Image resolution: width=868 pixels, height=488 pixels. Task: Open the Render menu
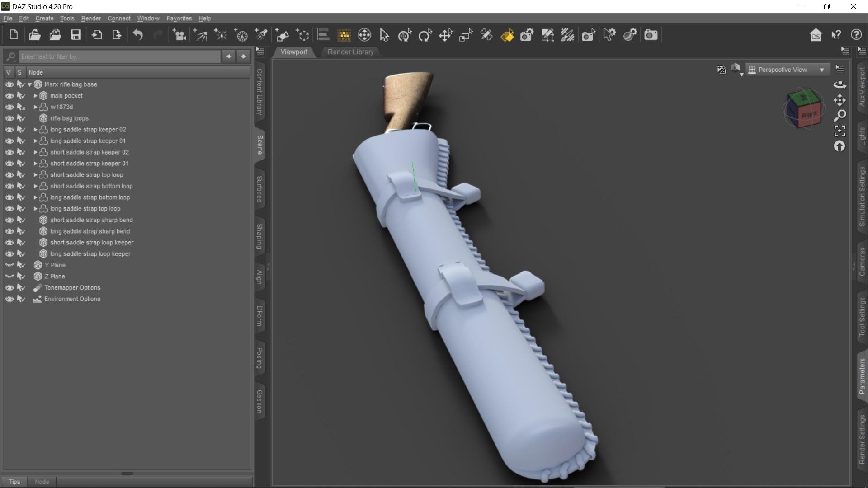pos(91,19)
